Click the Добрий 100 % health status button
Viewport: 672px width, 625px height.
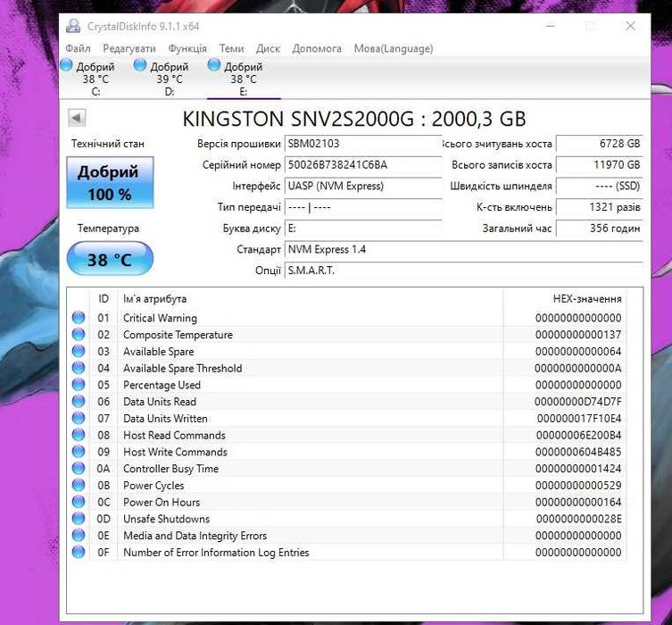coord(110,183)
